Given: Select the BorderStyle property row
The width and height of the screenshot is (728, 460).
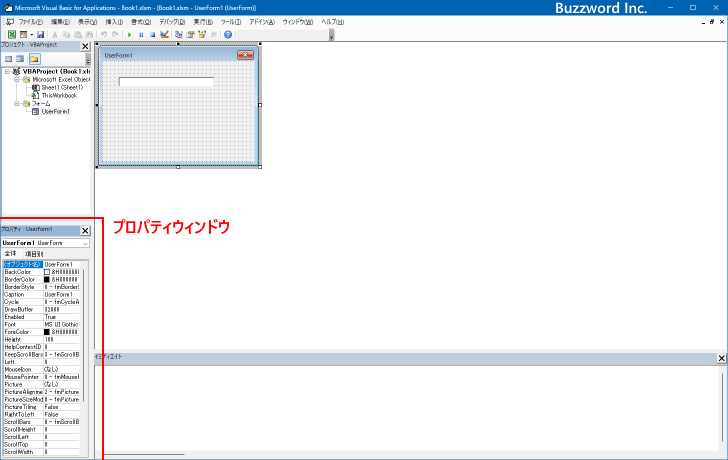Looking at the screenshot, I should [x=41, y=287].
